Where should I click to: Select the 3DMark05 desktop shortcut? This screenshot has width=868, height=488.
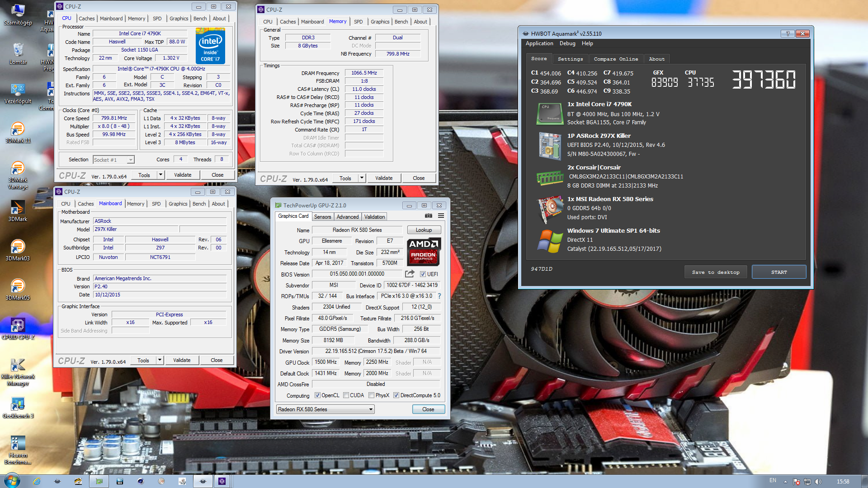click(x=18, y=290)
